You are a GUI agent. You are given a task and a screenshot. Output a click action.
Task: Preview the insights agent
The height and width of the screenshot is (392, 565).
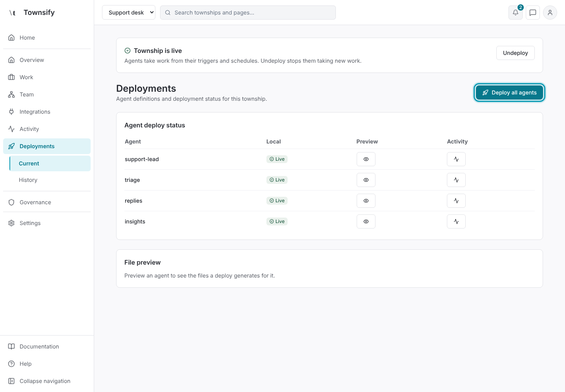click(x=366, y=221)
